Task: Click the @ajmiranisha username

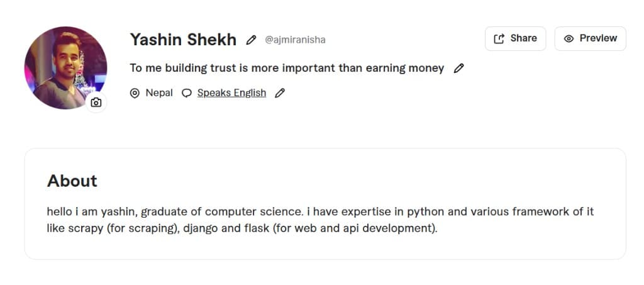Action: [296, 40]
